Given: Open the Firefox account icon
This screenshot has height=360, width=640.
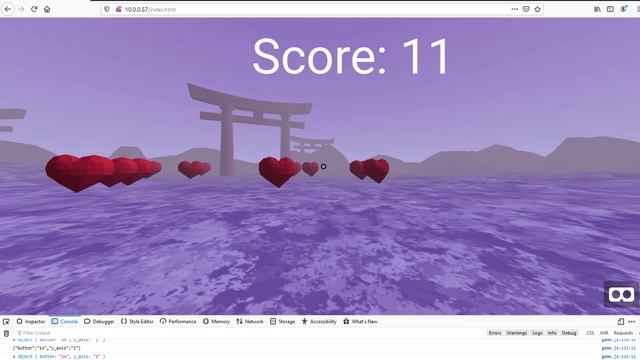Looking at the screenshot, I should [623, 9].
